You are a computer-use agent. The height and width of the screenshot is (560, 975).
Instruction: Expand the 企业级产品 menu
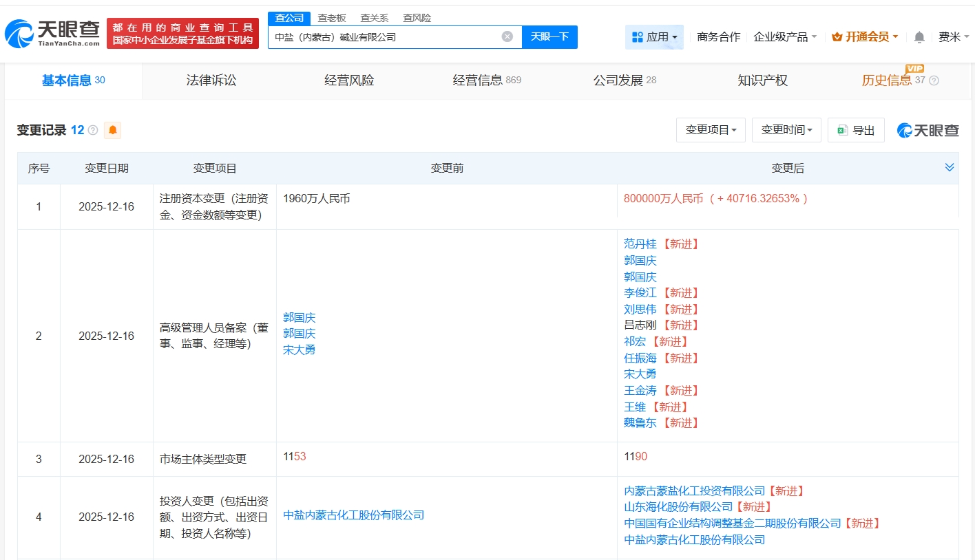click(x=785, y=37)
